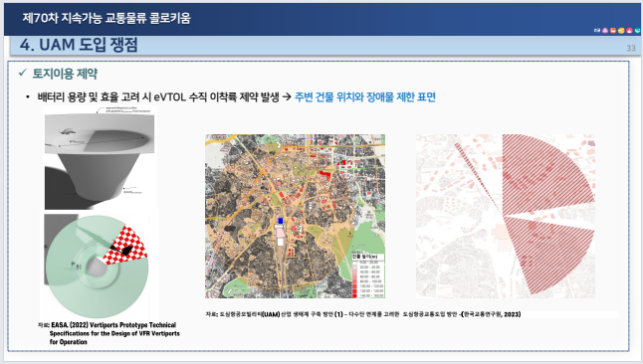Click the slide number 33
The image size is (643, 364).
(631, 48)
